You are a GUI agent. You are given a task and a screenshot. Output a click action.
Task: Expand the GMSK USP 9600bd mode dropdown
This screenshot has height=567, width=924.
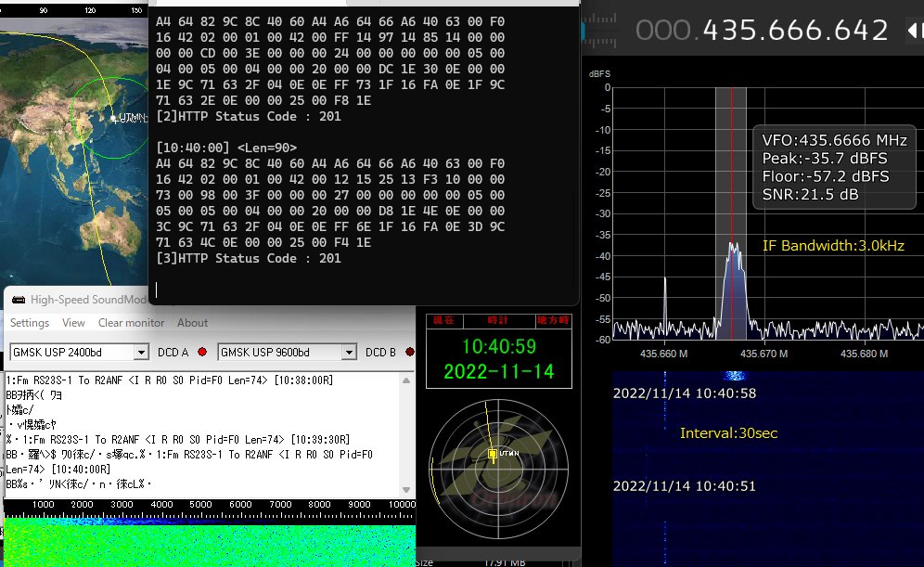[x=349, y=353]
